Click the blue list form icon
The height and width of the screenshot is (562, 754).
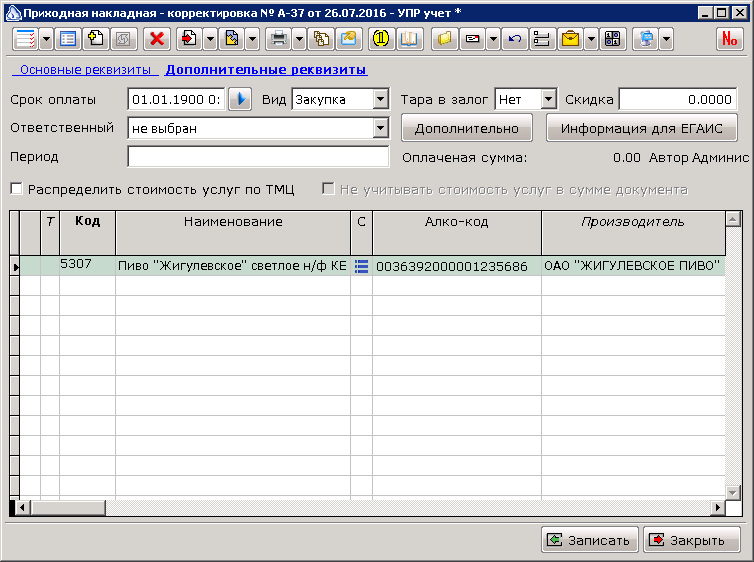click(68, 39)
